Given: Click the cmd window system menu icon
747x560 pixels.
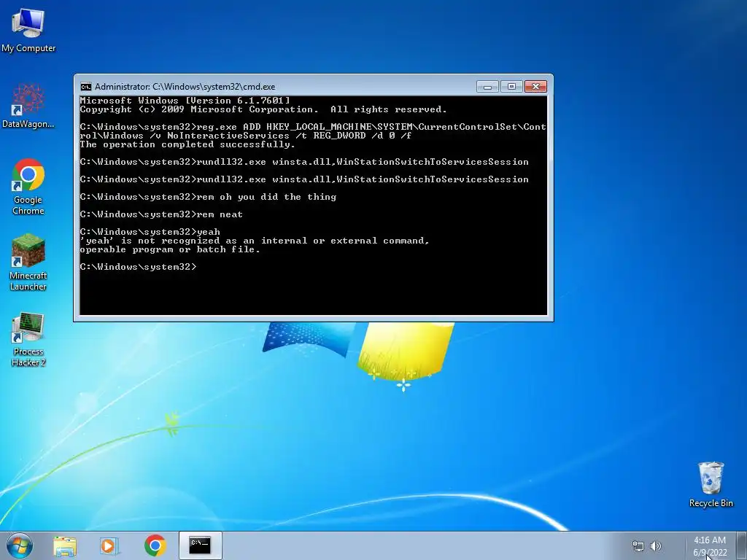Looking at the screenshot, I should click(x=86, y=87).
